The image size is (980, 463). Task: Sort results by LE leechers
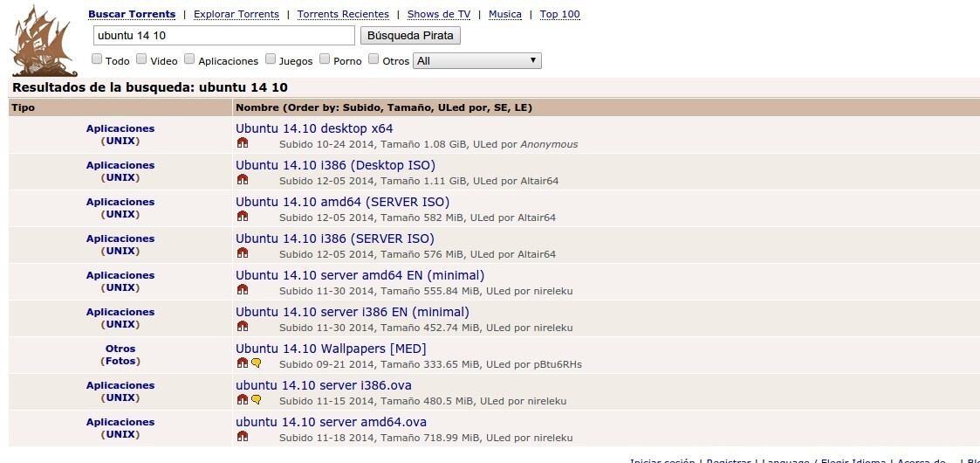point(521,107)
